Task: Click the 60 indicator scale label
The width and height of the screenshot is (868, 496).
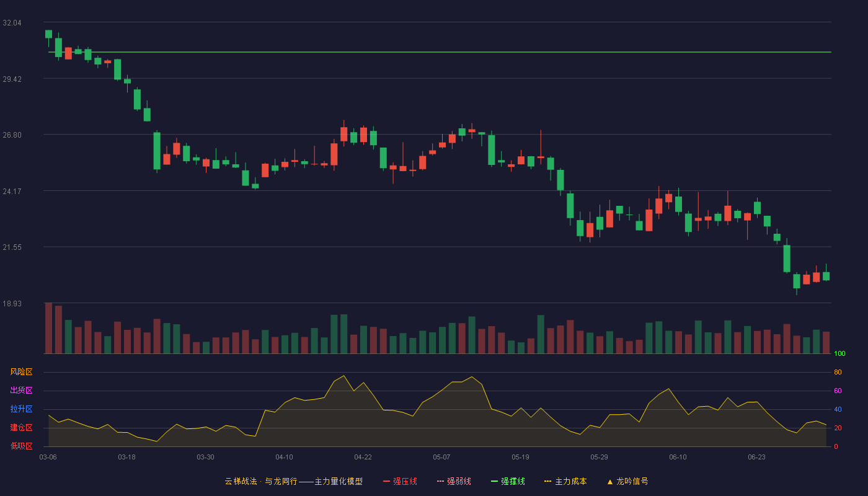Action: (x=838, y=391)
